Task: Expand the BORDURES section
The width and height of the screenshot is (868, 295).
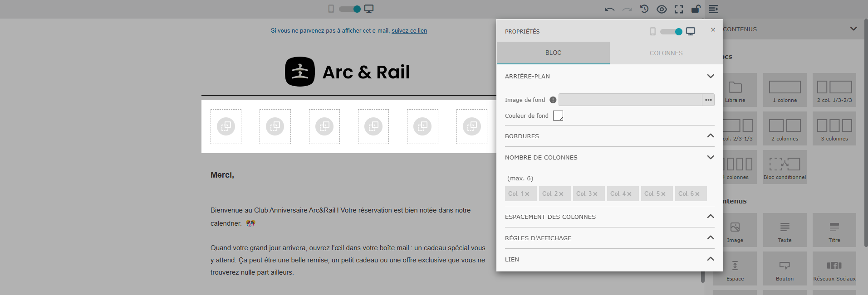Action: pyautogui.click(x=711, y=136)
